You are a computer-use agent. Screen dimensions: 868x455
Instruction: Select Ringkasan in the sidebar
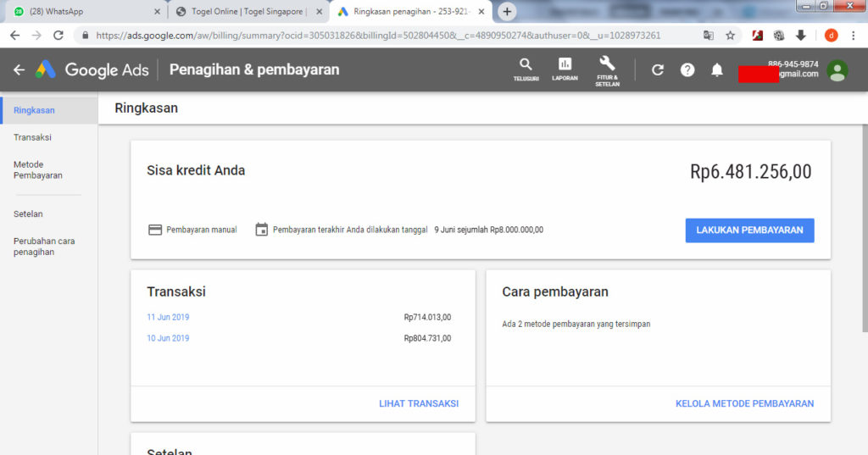49,110
